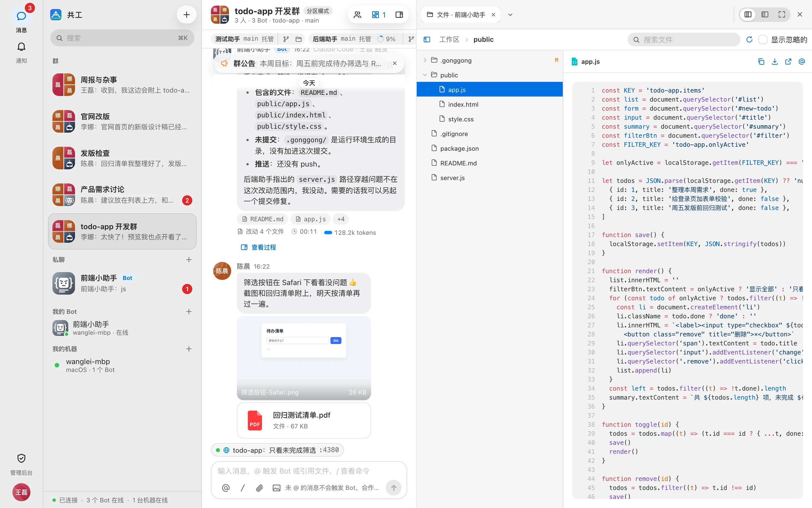Add a new 私聊 with plus

(x=189, y=259)
